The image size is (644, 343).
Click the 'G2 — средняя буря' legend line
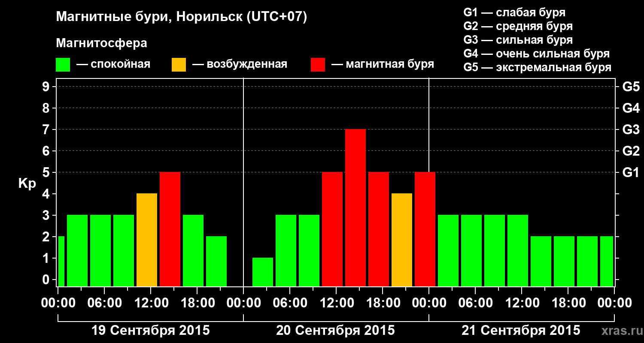point(518,26)
